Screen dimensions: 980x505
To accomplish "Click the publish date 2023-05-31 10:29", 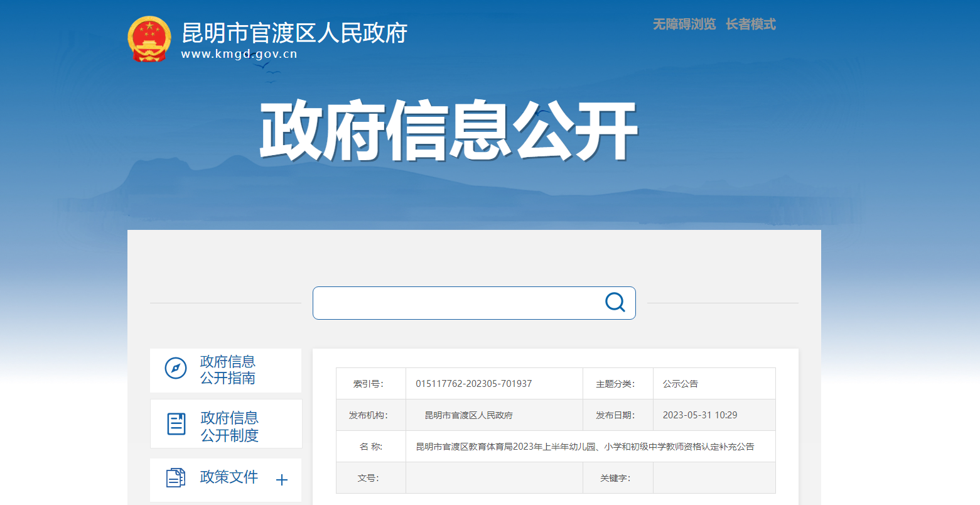I will (x=699, y=415).
